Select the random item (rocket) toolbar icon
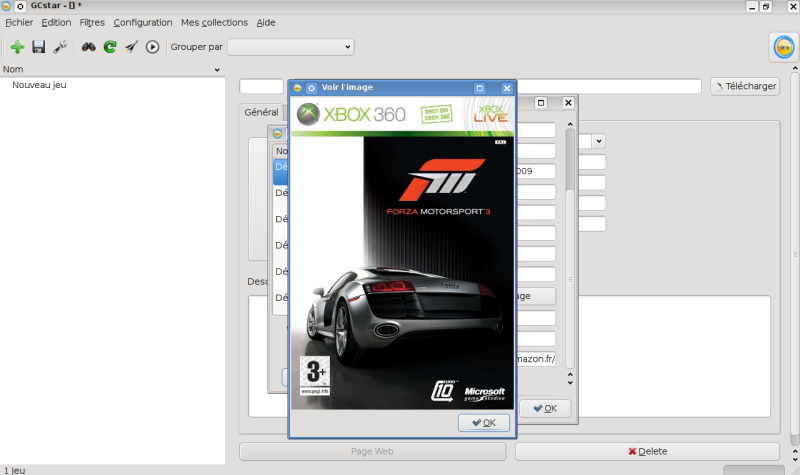 coord(131,47)
